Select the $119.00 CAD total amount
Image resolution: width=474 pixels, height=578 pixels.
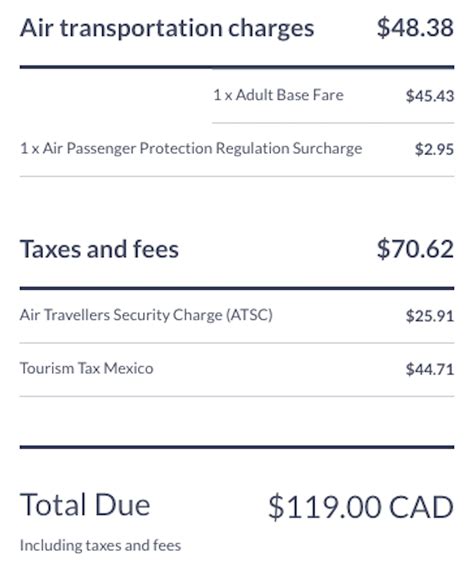(x=361, y=507)
